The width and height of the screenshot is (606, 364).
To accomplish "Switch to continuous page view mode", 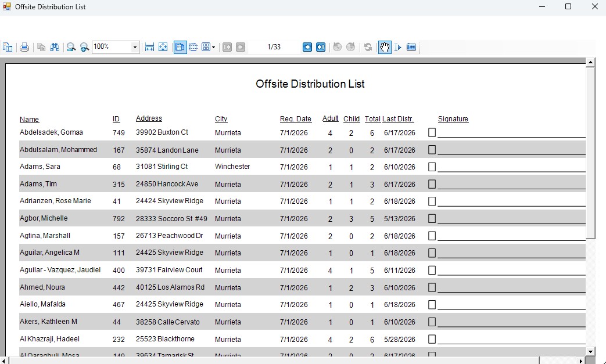I will (x=193, y=47).
